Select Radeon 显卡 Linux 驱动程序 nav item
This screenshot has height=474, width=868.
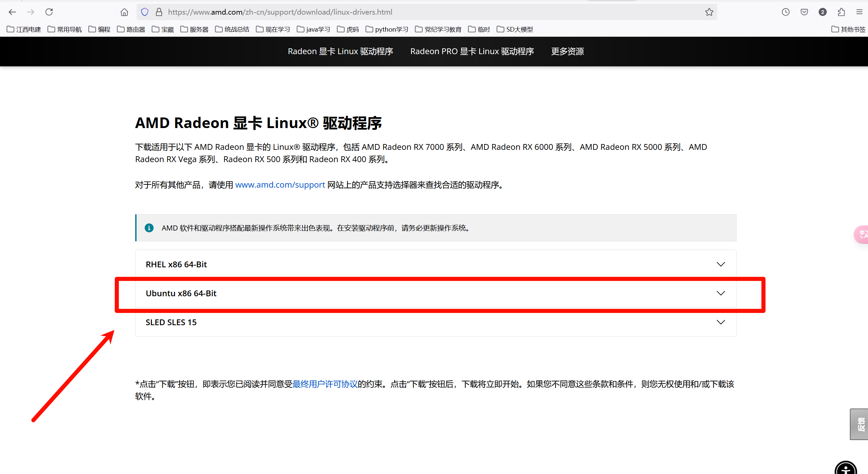click(x=340, y=51)
